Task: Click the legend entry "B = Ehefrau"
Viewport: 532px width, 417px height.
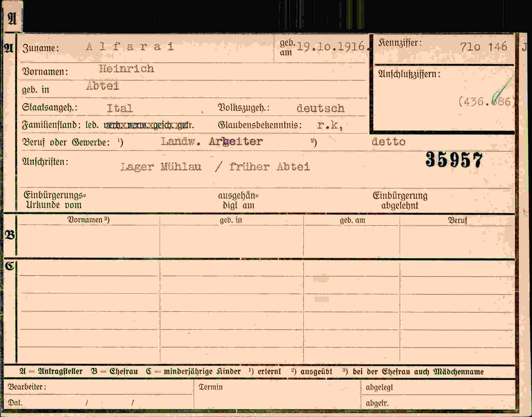Action: pos(114,371)
